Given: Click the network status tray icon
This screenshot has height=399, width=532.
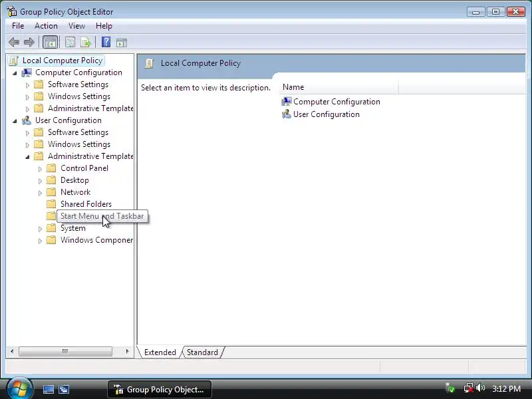Looking at the screenshot, I should point(469,388).
